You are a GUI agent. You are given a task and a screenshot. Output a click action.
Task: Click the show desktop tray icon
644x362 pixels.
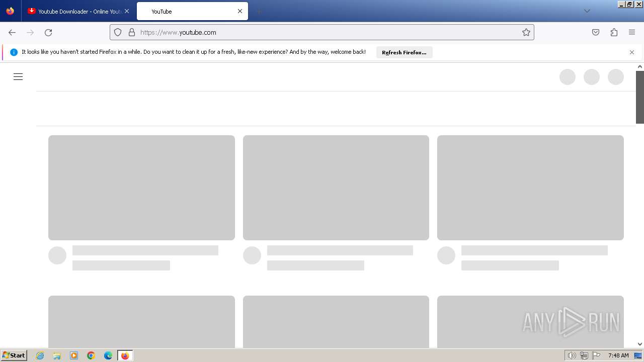tap(638, 355)
